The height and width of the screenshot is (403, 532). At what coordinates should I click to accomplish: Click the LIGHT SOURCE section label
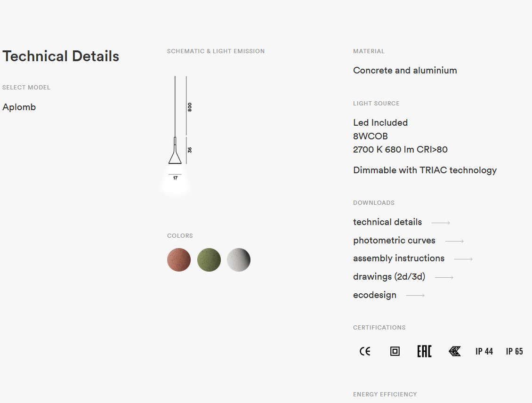376,104
